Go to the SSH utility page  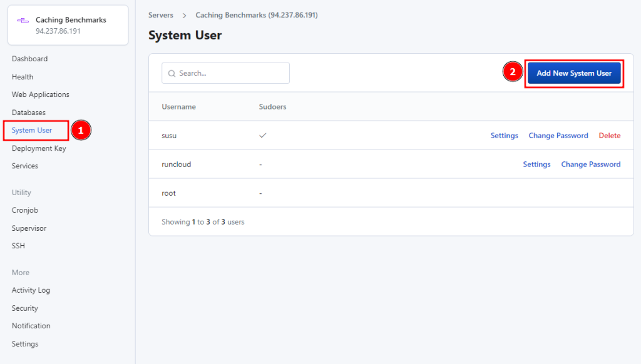pyautogui.click(x=18, y=246)
